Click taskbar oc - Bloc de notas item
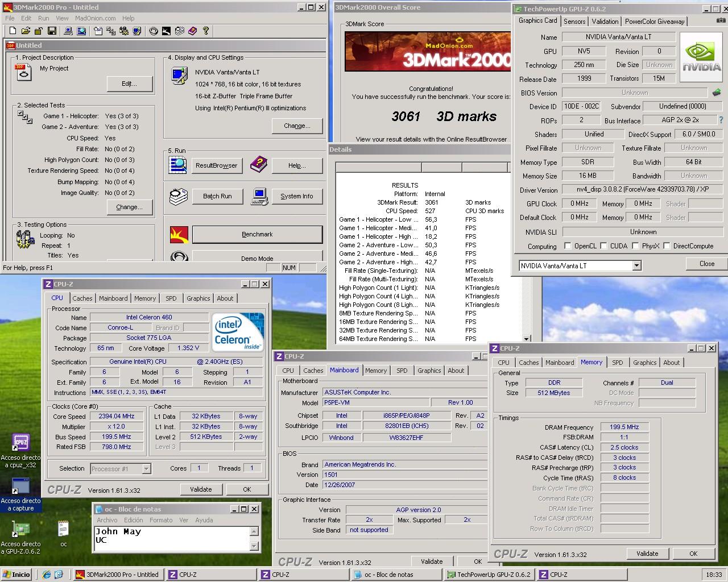Viewport: 728px width, 582px height. pos(397,574)
